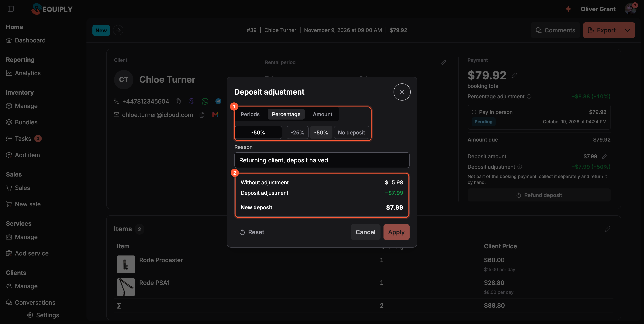
Task: Open Settings at the sidebar bottom
Action: tap(43, 315)
